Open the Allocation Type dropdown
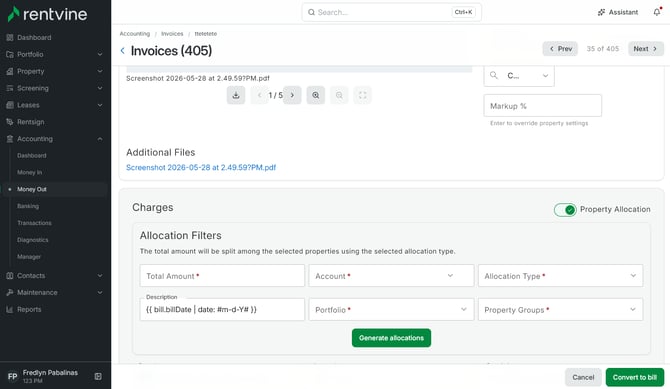 561,276
